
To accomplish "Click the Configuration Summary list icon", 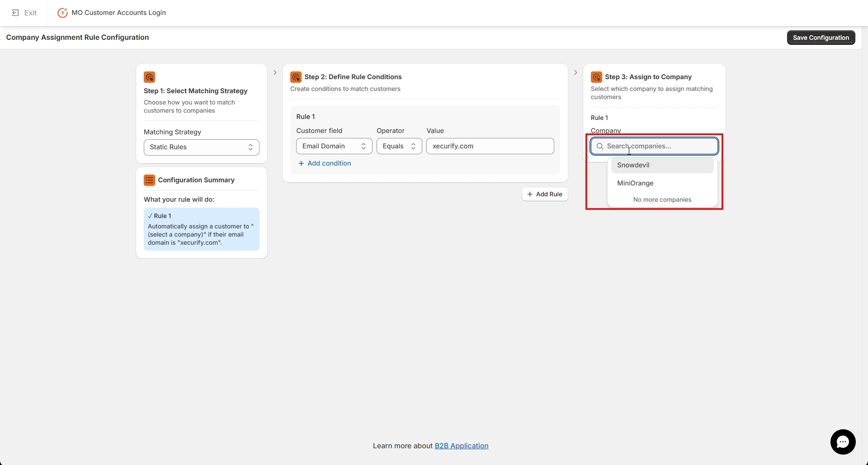I will coord(149,180).
